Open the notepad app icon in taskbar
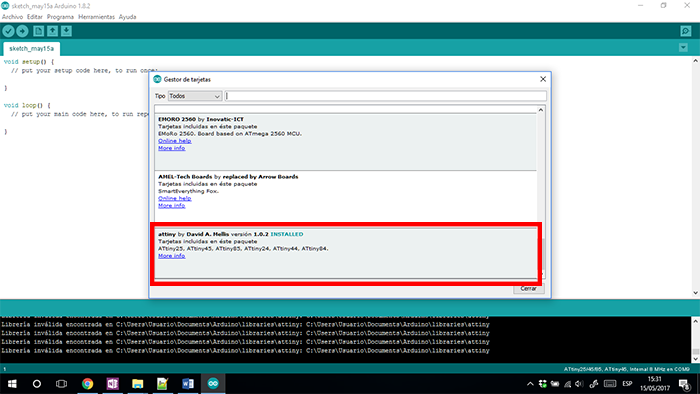This screenshot has height=394, width=700. (x=162, y=384)
